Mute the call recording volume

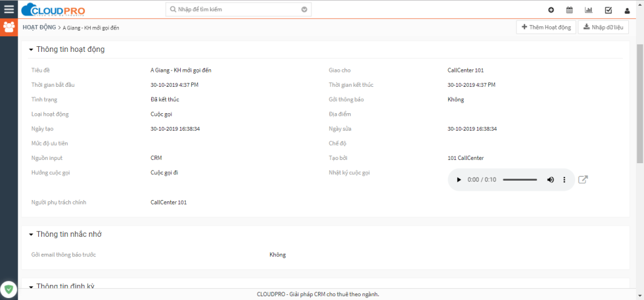(x=551, y=180)
